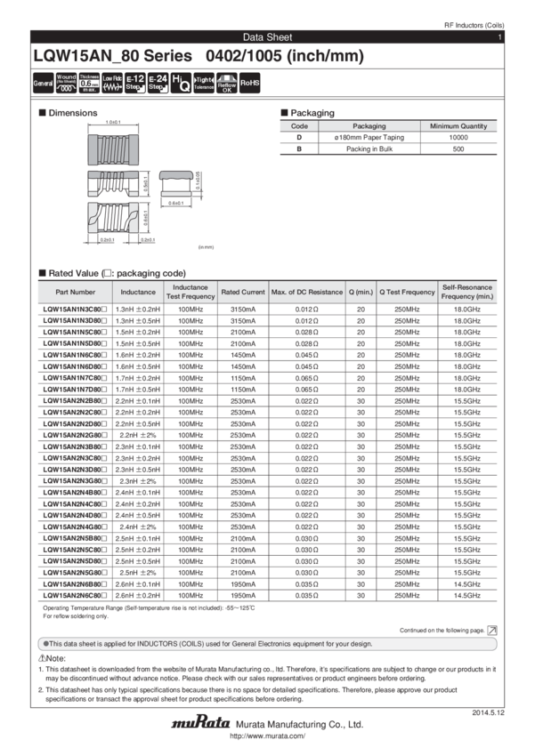
Task: Click the Tight Tolerance icon
Action: pos(204,83)
